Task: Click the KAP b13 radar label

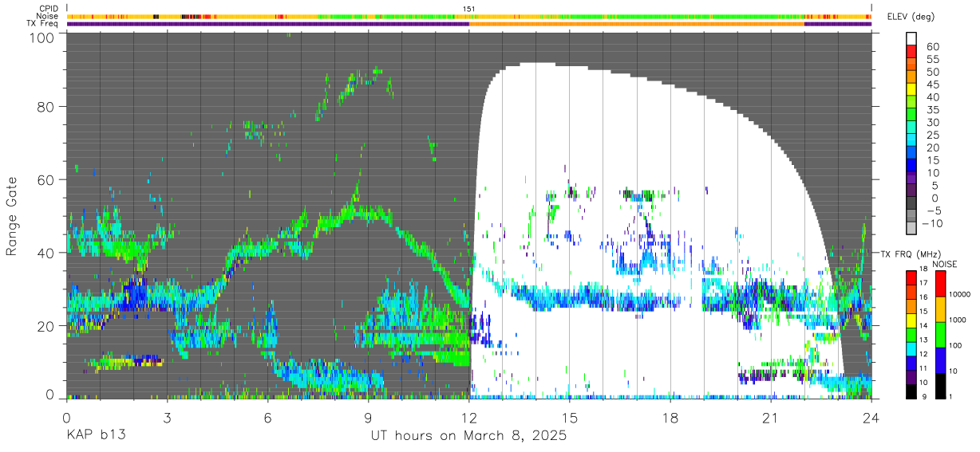Action: coord(96,435)
